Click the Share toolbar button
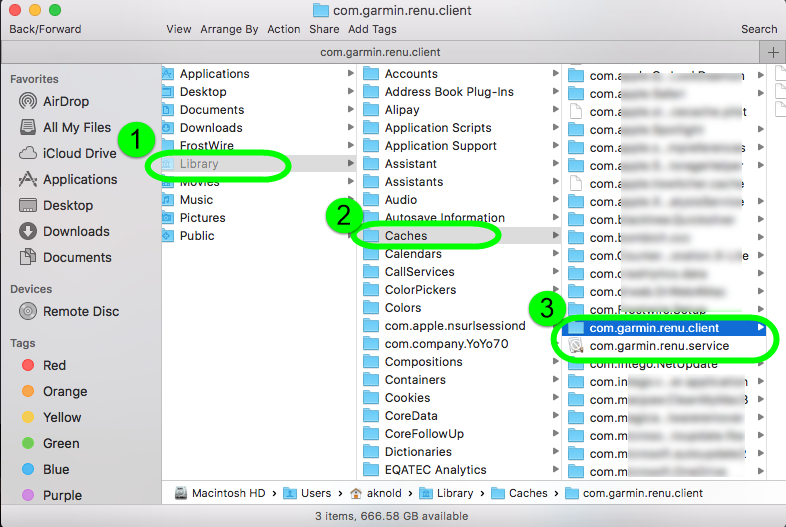 click(324, 29)
